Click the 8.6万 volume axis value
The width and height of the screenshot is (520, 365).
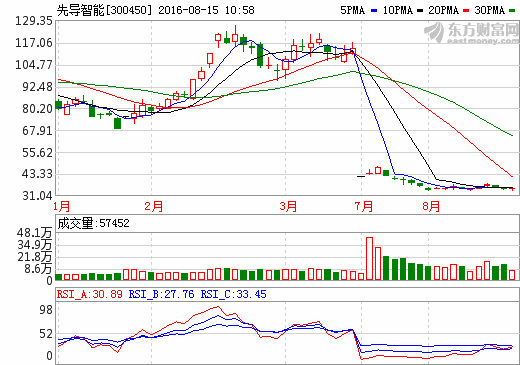(38, 269)
